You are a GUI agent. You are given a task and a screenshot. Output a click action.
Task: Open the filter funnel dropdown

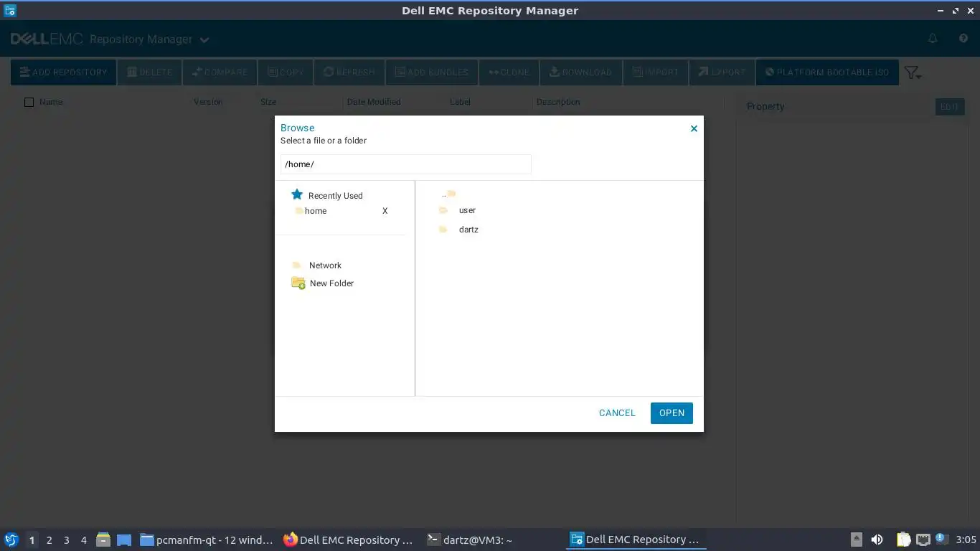913,72
